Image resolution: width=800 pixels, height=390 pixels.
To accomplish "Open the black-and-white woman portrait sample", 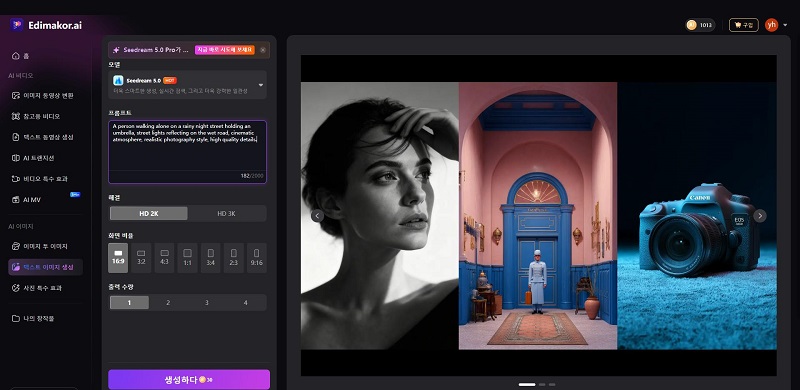I will click(380, 216).
